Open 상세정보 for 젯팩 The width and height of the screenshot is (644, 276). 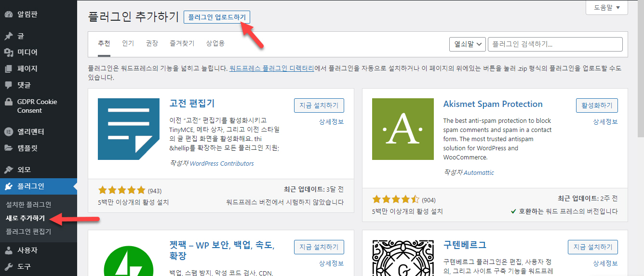[331, 263]
